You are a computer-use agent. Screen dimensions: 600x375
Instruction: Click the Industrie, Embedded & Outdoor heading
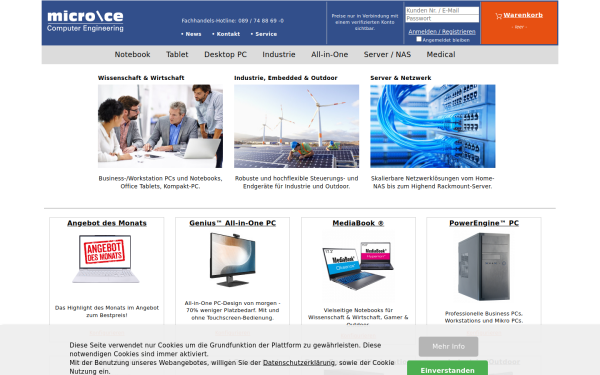[x=286, y=78]
